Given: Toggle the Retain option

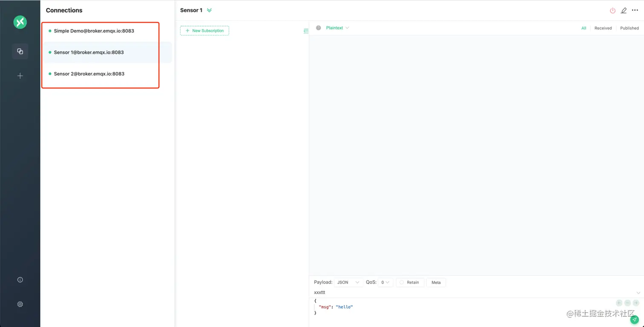Looking at the screenshot, I should (x=410, y=282).
